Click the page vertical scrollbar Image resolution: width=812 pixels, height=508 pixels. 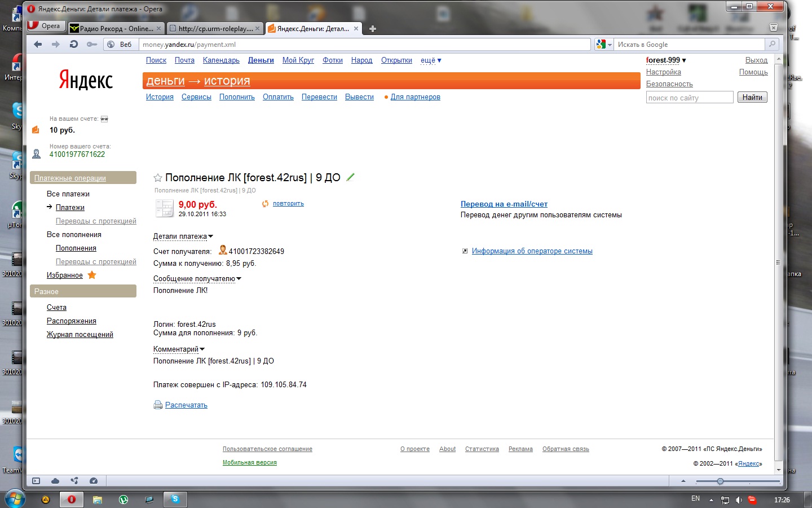click(x=779, y=263)
